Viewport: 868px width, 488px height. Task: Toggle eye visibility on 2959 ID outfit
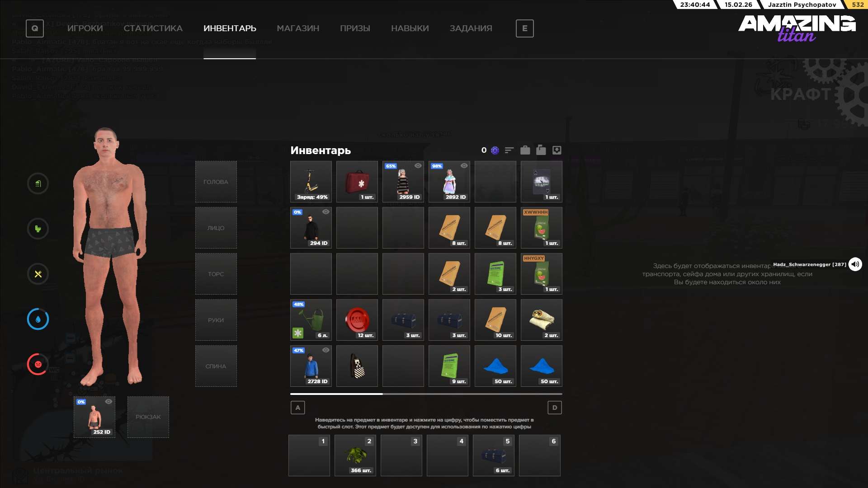(418, 166)
